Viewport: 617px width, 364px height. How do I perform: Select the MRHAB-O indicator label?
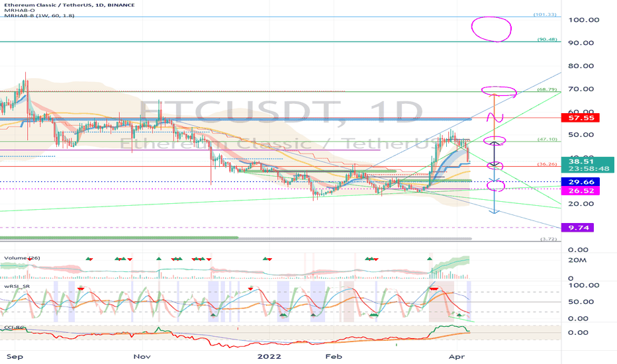point(19,10)
